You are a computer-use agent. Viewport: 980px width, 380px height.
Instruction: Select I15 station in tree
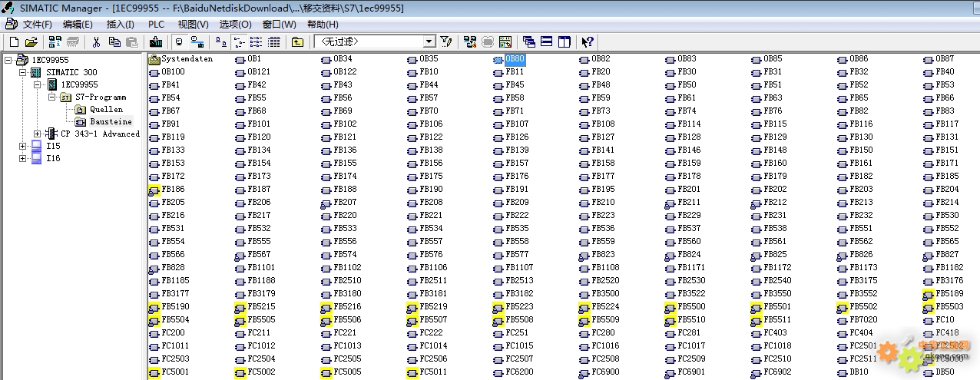[52, 146]
